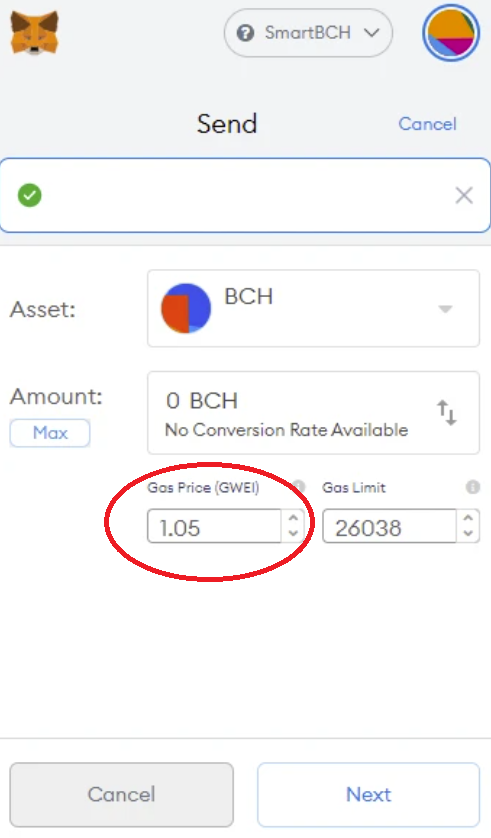This screenshot has width=491, height=838.
Task: Swap amount currency with arrows icon
Action: click(x=447, y=413)
